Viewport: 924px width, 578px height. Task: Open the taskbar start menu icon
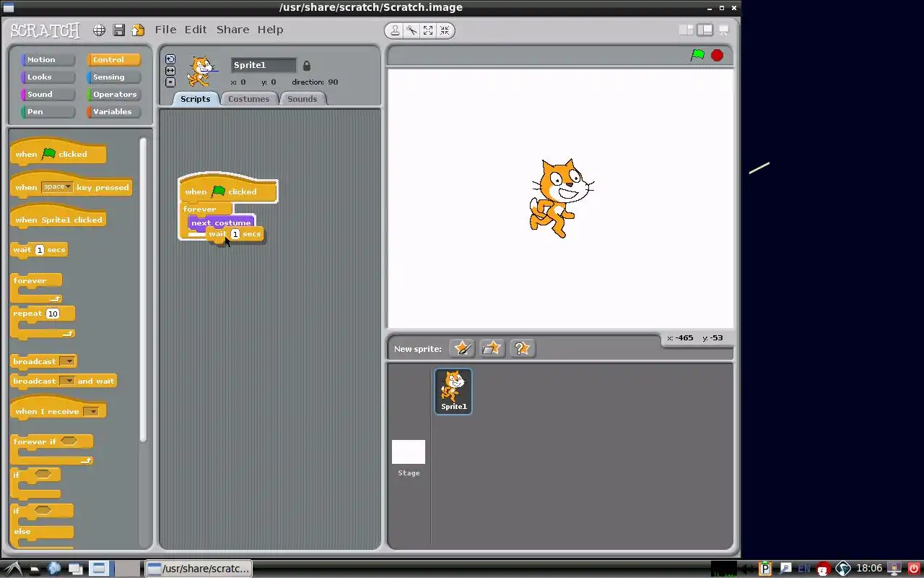pos(13,569)
